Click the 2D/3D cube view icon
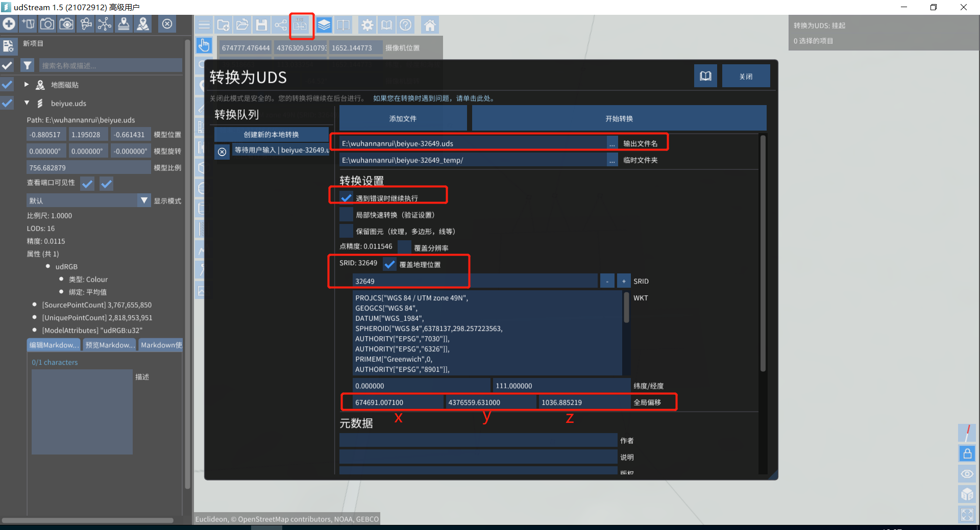Image resolution: width=980 pixels, height=530 pixels. [967, 494]
